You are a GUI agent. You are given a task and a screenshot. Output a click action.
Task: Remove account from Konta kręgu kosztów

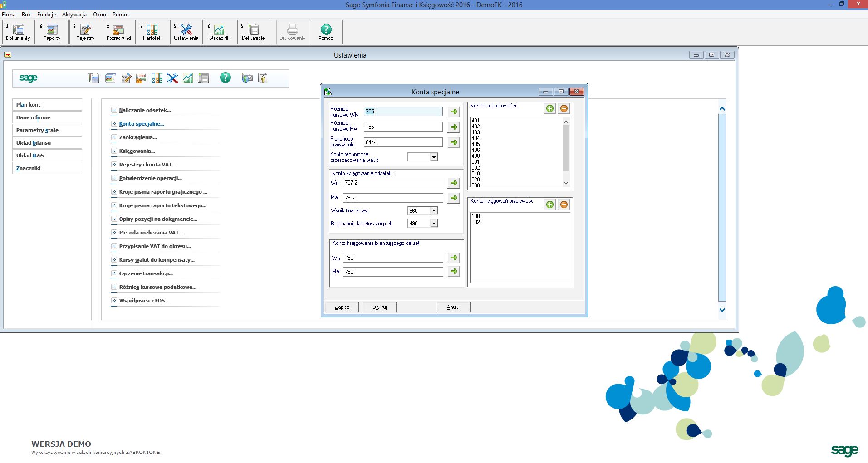(564, 108)
